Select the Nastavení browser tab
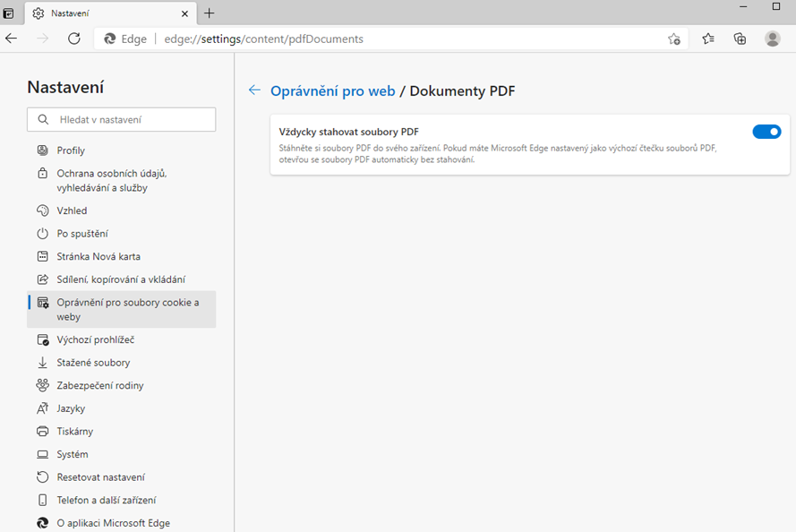Image resolution: width=796 pixels, height=532 pixels. tap(109, 13)
